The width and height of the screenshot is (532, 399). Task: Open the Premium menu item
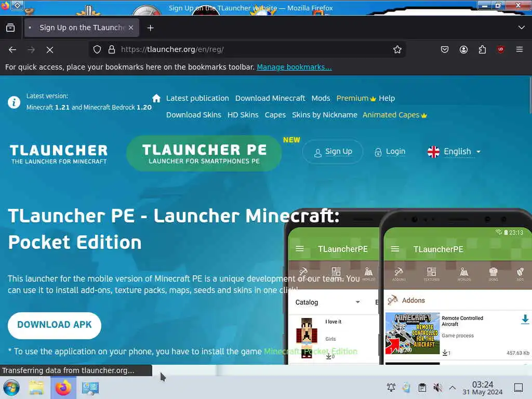click(x=356, y=98)
